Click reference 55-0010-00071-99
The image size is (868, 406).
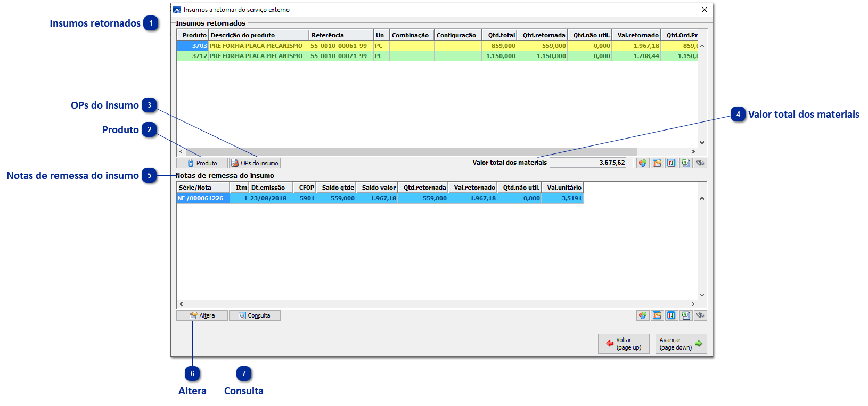[x=341, y=56]
